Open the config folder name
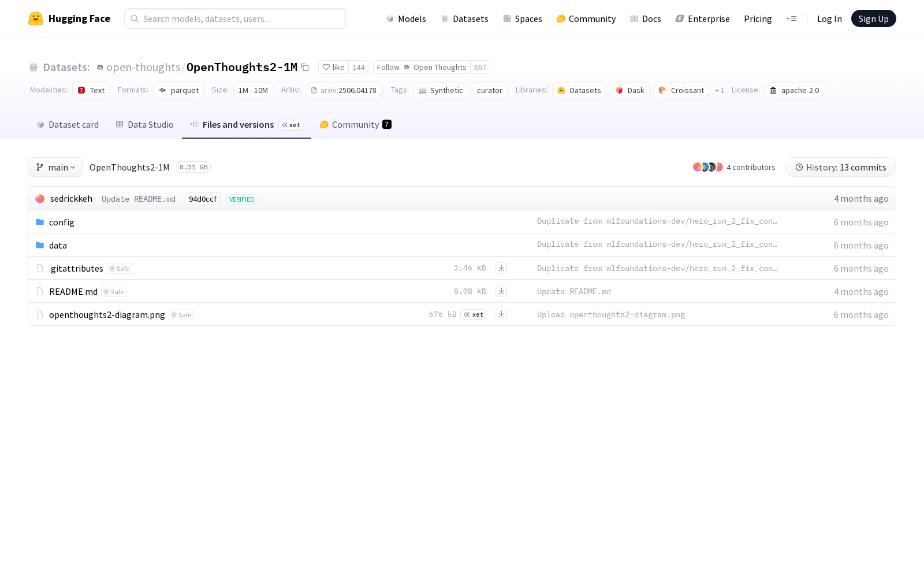This screenshot has height=578, width=924. pyautogui.click(x=62, y=222)
